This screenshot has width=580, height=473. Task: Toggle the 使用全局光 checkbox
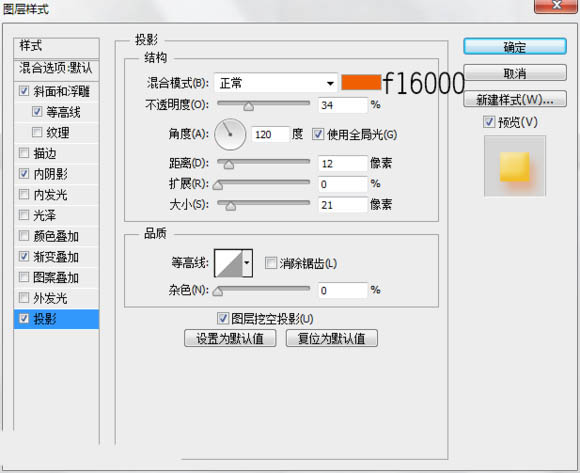point(318,134)
